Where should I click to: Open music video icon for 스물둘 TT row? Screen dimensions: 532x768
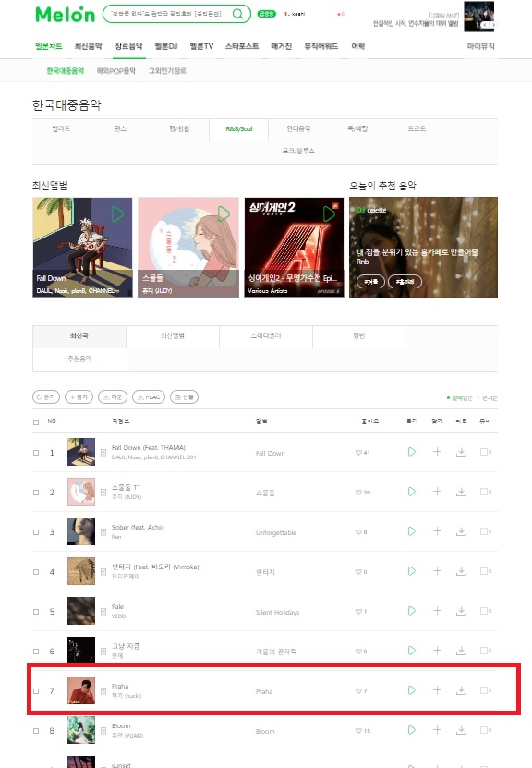coord(485,492)
